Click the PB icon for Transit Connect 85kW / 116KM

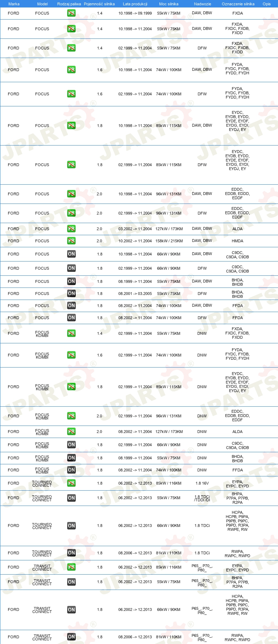pos(71,567)
